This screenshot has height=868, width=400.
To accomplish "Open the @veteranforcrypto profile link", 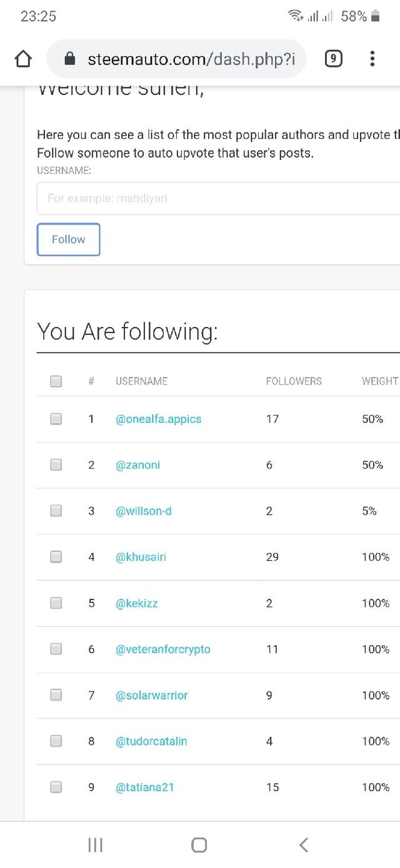I will pyautogui.click(x=163, y=649).
